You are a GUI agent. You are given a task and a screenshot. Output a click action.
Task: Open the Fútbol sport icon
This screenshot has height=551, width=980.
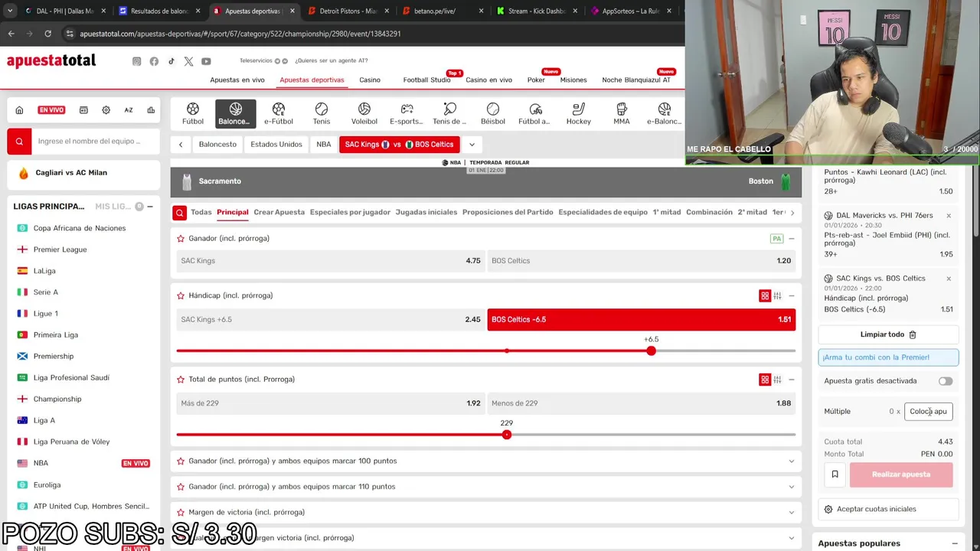coord(193,113)
